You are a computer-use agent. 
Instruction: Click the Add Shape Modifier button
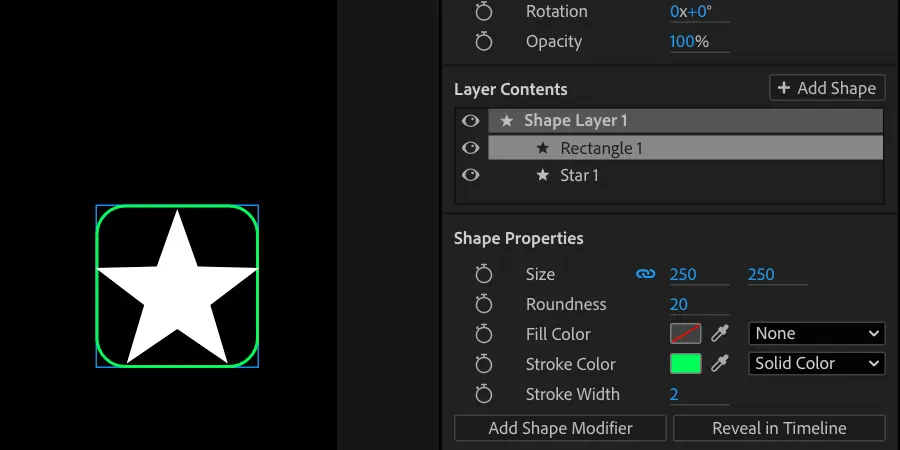coord(560,428)
